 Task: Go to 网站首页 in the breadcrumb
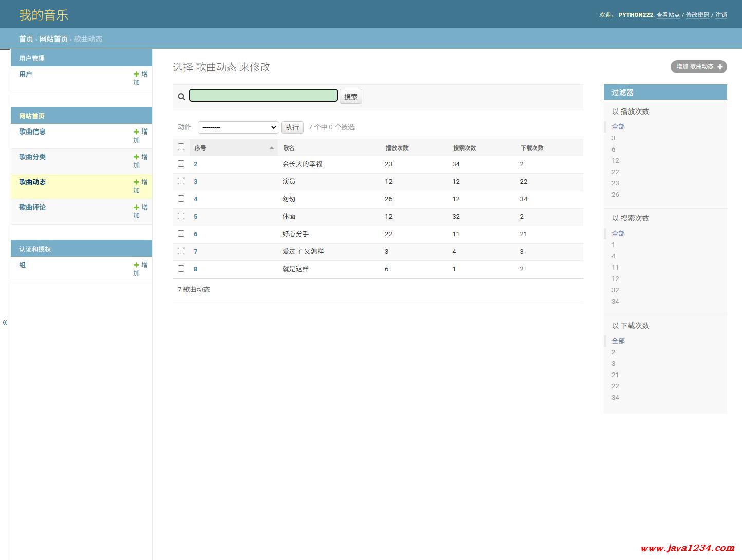point(53,39)
